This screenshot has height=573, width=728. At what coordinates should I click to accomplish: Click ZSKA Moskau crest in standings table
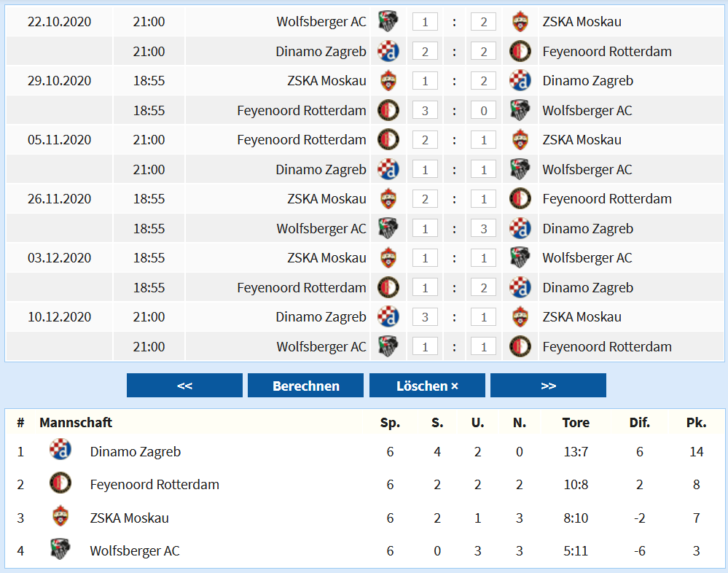(60, 516)
